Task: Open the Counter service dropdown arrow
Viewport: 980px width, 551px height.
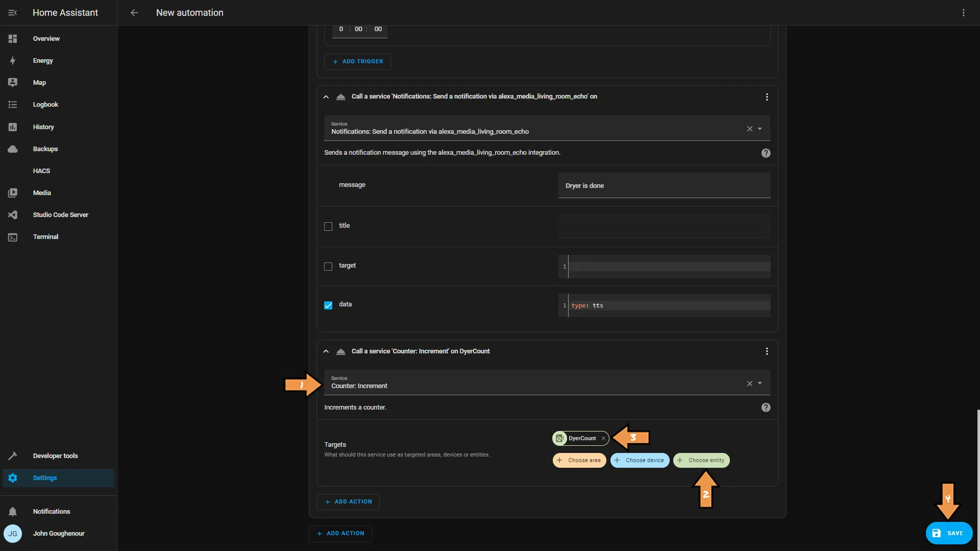Action: 760,384
